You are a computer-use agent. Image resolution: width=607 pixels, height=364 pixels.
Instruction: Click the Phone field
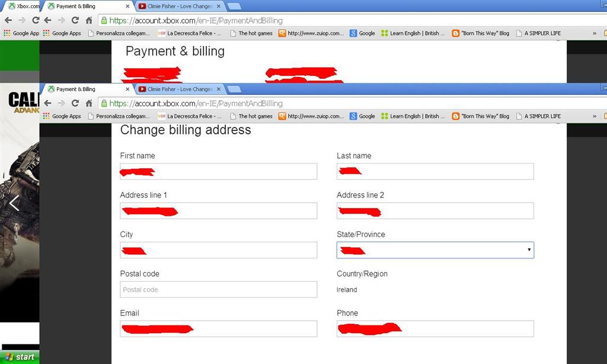click(435, 329)
